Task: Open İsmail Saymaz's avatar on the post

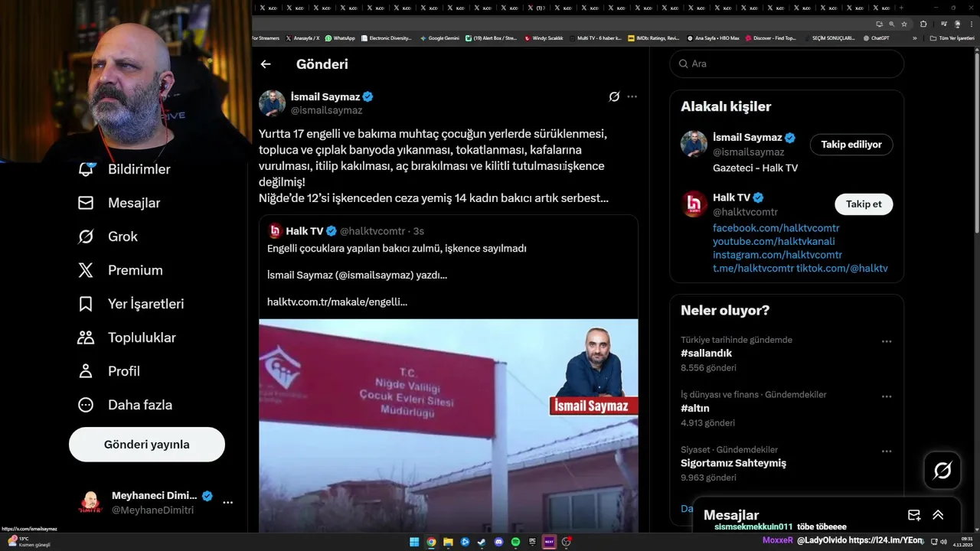Action: (x=272, y=103)
